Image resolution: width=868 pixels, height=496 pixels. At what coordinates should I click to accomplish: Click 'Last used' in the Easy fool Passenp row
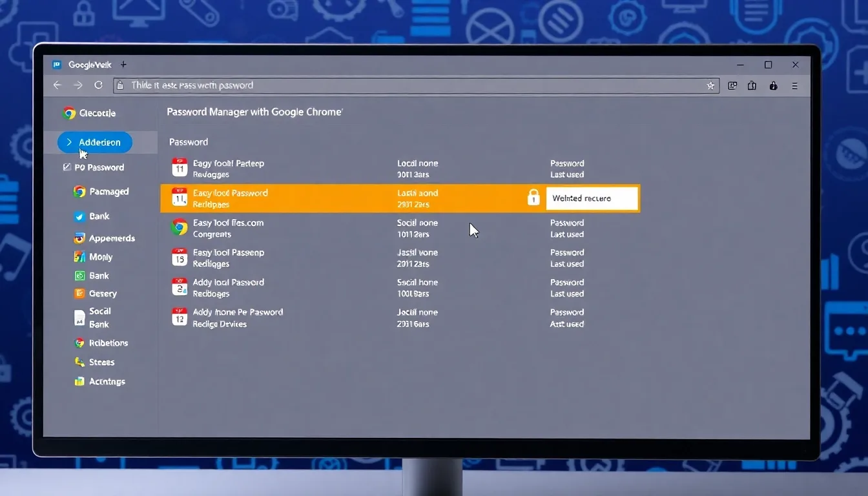[x=567, y=264]
